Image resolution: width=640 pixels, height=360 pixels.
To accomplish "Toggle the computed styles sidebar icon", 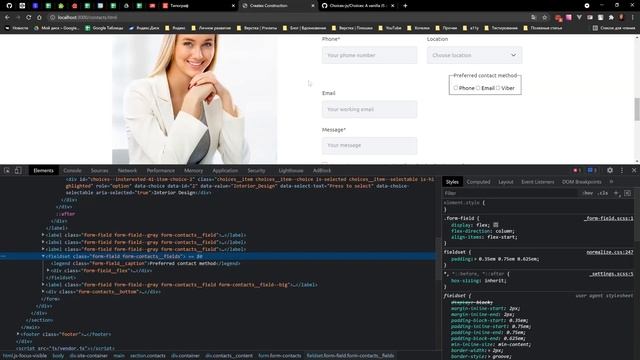I will coord(627,193).
